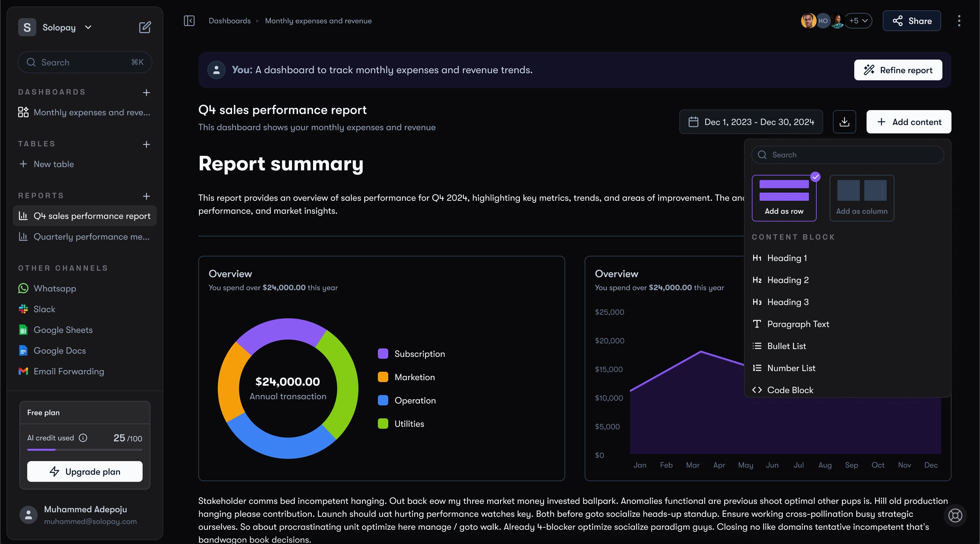Expand the Solopay workspace dropdown
The width and height of the screenshot is (980, 544).
pos(88,28)
